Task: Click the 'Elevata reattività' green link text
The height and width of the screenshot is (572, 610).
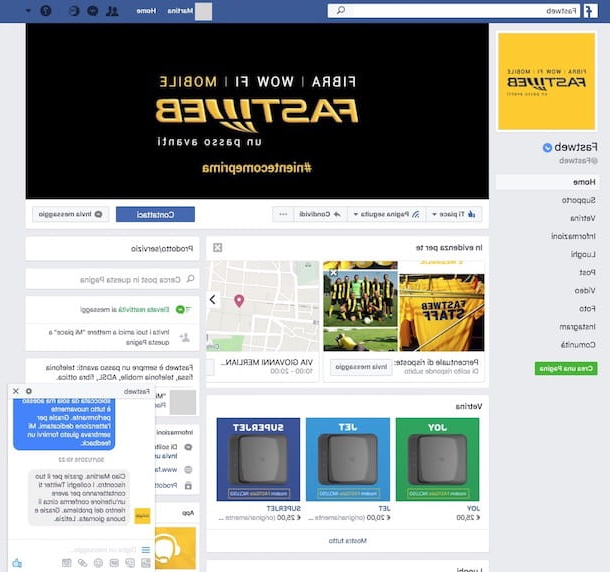Action: (144, 310)
